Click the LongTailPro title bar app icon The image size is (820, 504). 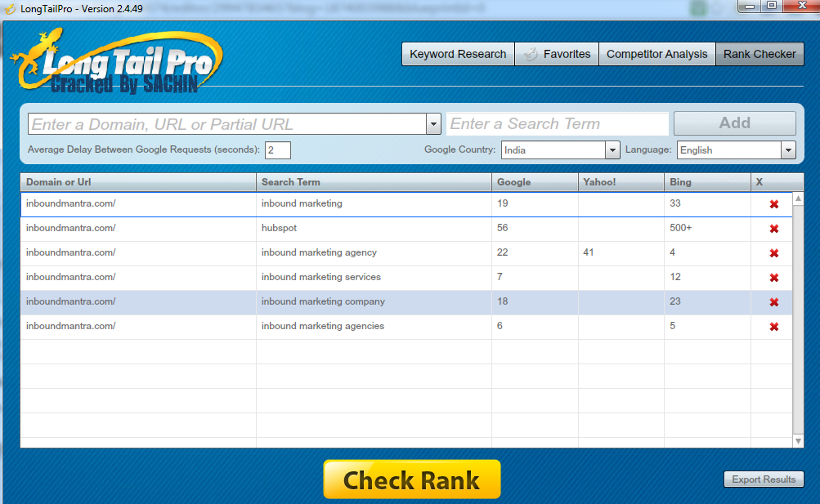(10, 9)
